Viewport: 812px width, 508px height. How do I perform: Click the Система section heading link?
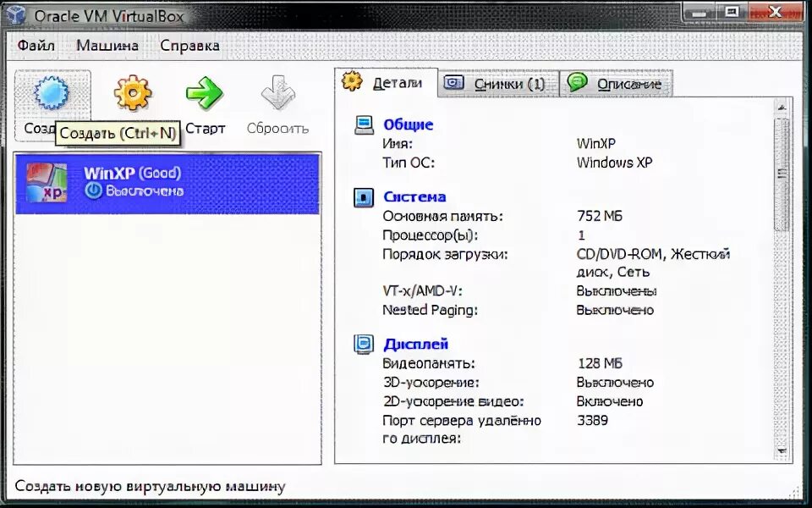click(414, 197)
